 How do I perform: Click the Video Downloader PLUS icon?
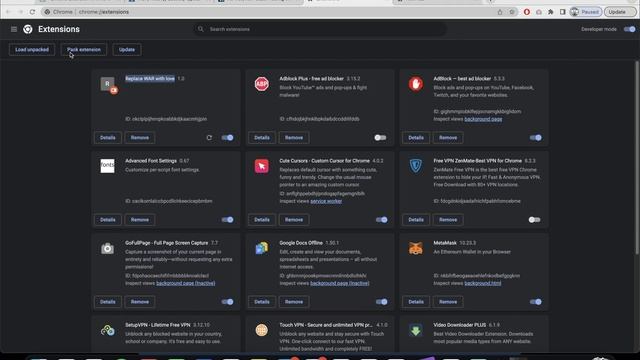pyautogui.click(x=416, y=330)
